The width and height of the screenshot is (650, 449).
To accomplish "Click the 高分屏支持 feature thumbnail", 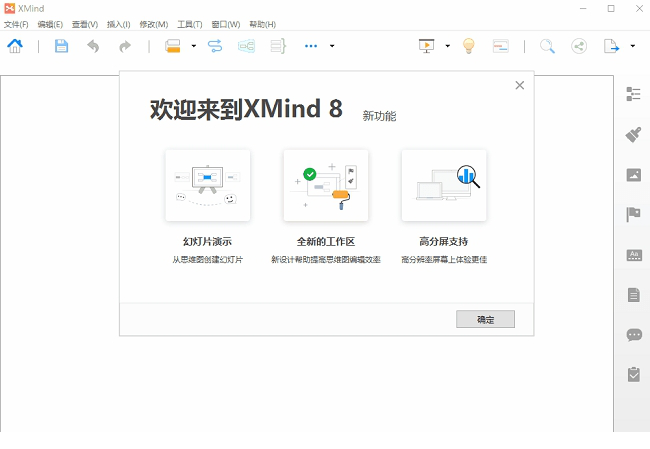I will point(444,185).
